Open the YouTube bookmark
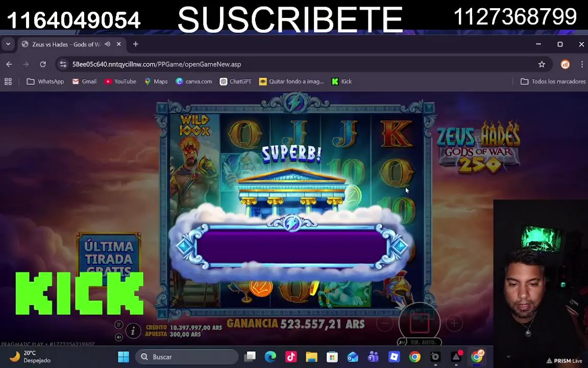588x368 pixels. 120,81
